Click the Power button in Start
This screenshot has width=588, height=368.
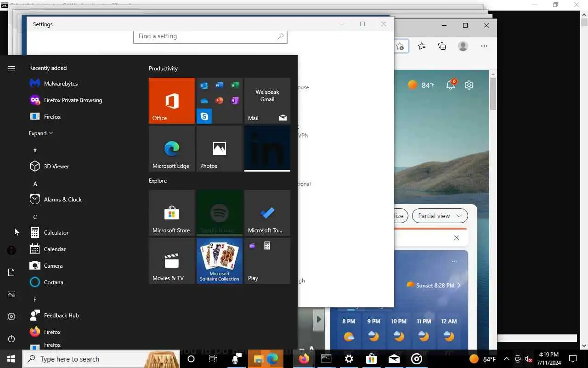[x=11, y=339]
